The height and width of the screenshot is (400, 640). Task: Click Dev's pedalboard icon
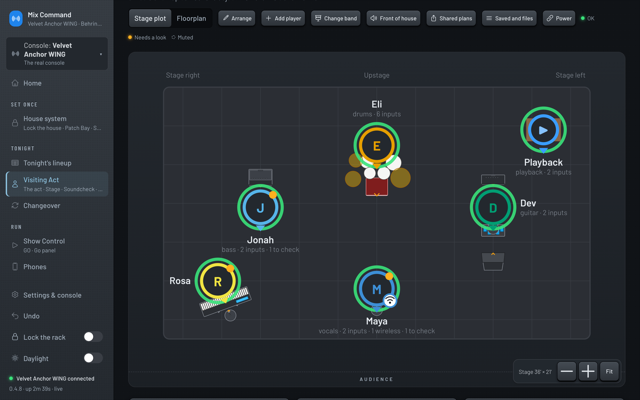[493, 232]
